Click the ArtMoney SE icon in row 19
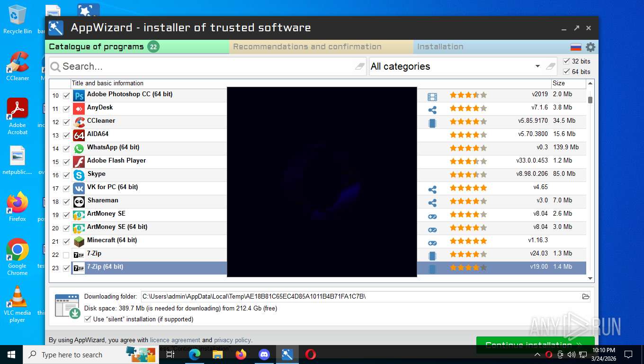 click(79, 215)
